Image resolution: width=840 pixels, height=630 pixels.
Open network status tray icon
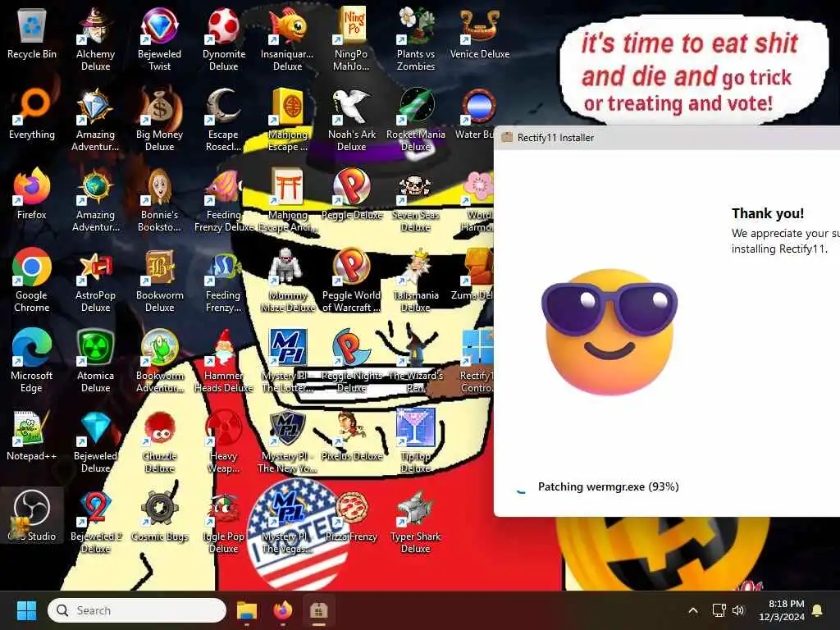(719, 610)
